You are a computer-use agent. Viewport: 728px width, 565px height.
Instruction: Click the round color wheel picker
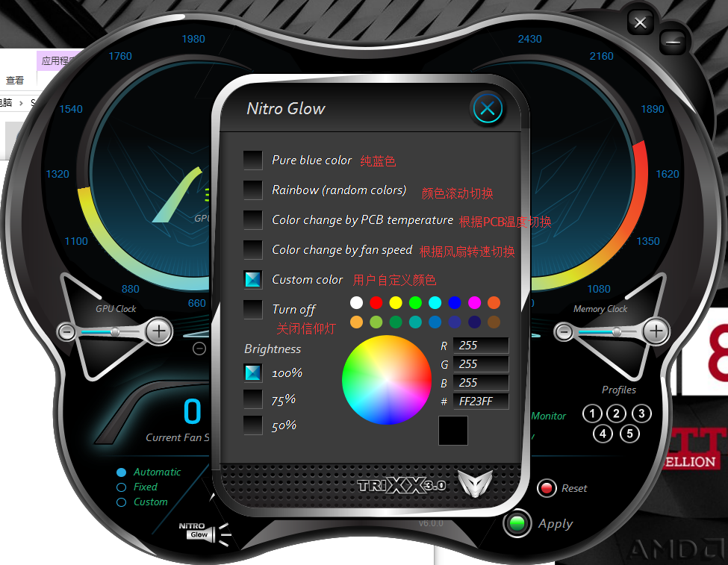point(387,380)
